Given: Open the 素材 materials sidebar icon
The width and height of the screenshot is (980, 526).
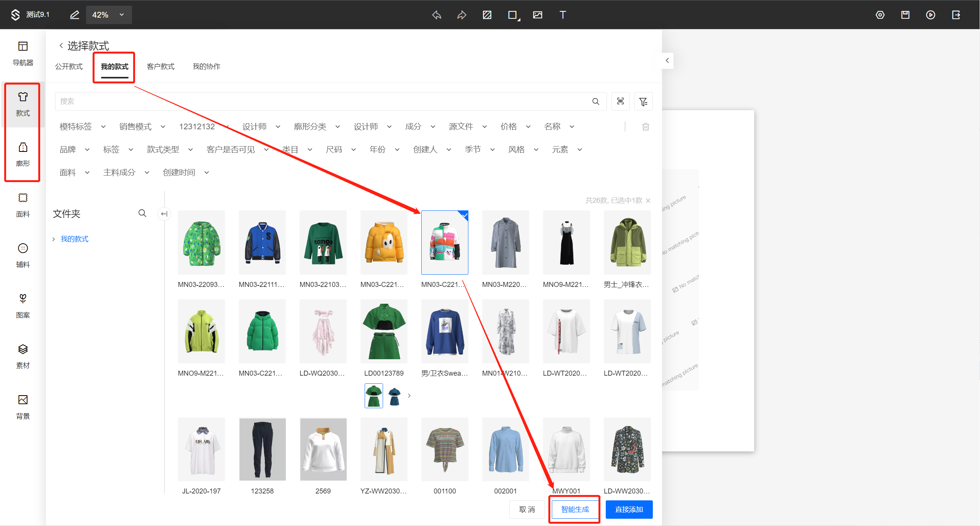Looking at the screenshot, I should pos(23,357).
